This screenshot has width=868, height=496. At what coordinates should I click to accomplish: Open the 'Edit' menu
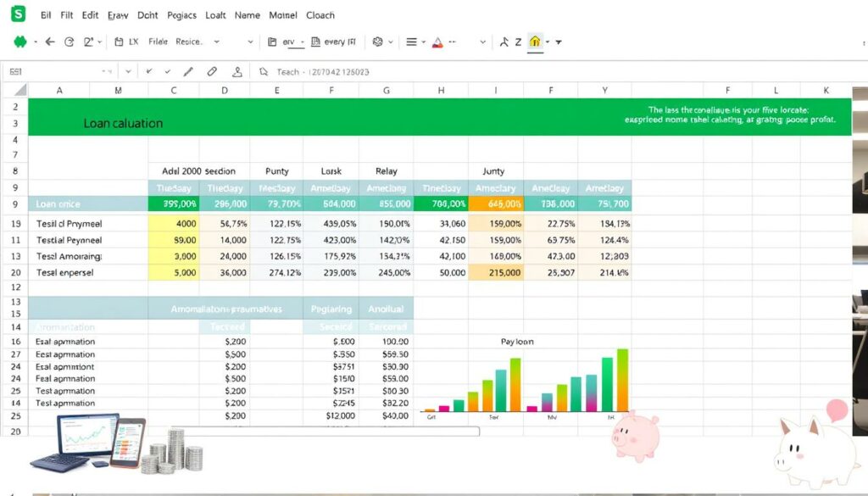pyautogui.click(x=90, y=15)
